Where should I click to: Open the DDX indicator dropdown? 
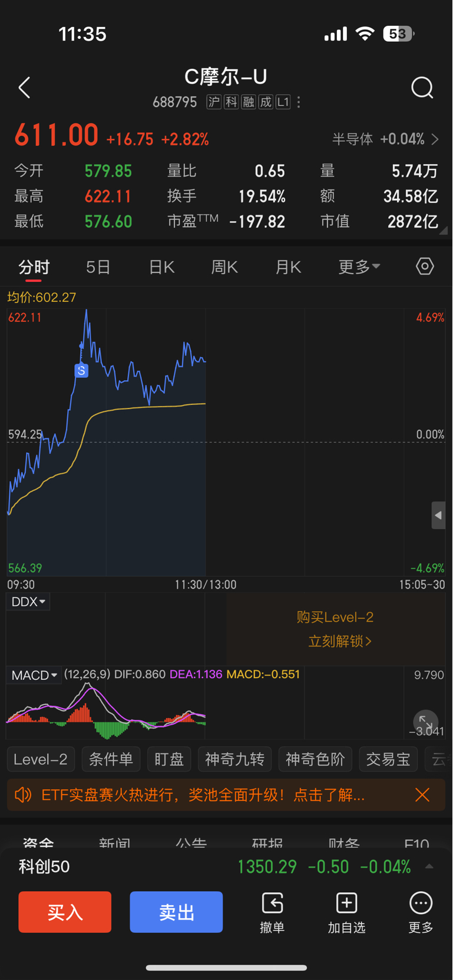tap(28, 602)
